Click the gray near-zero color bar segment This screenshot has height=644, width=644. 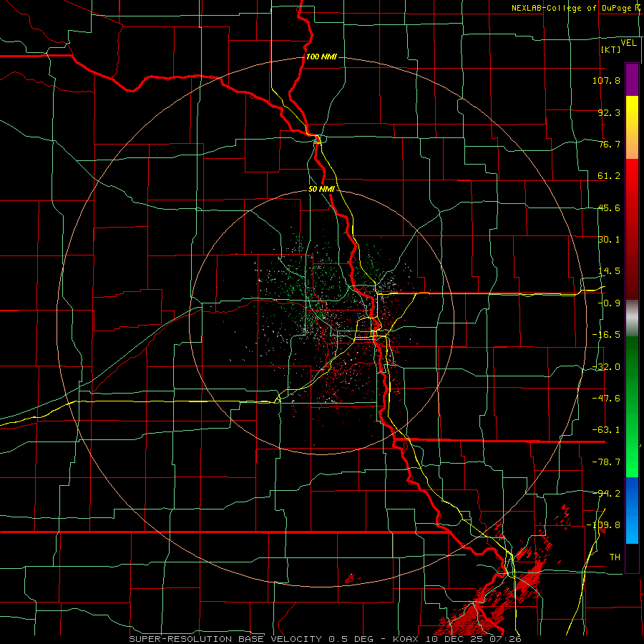coord(632,318)
